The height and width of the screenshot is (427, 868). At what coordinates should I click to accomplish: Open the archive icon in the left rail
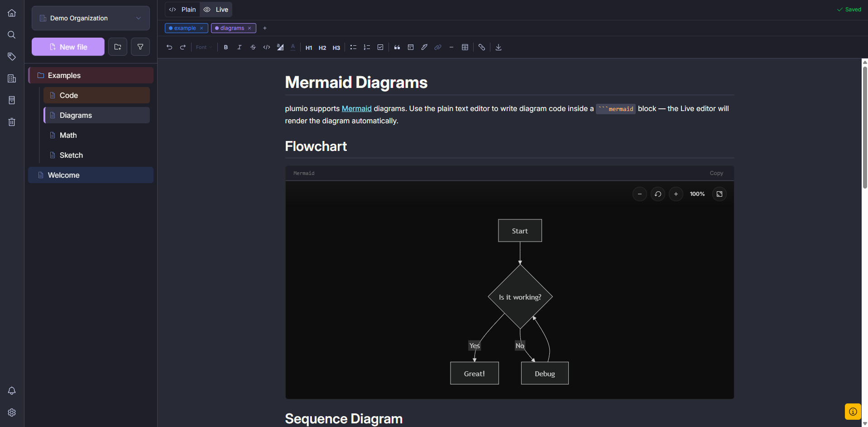coord(12,100)
